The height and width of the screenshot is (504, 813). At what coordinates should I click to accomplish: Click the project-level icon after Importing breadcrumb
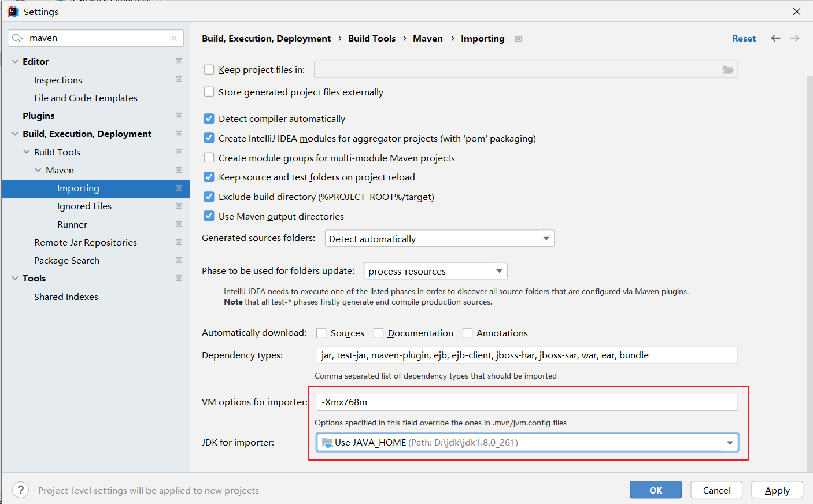pyautogui.click(x=519, y=39)
